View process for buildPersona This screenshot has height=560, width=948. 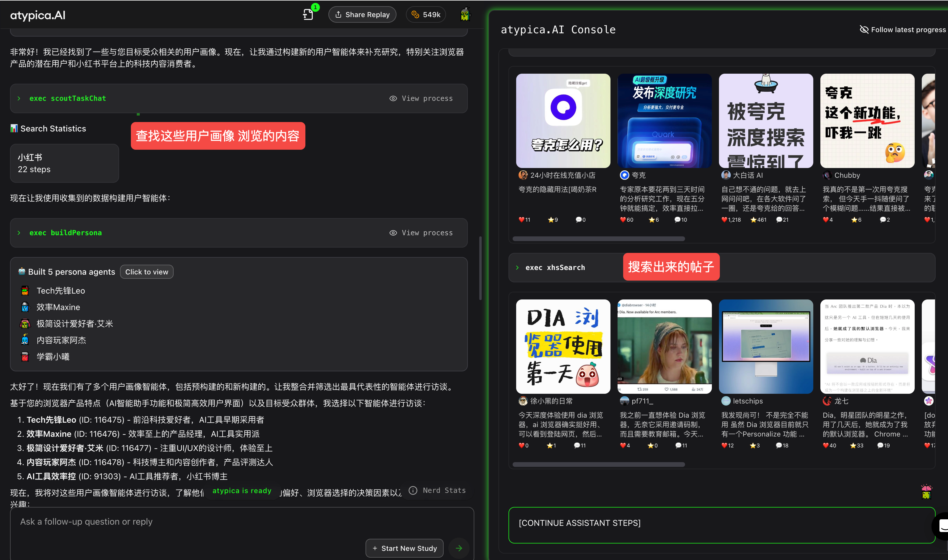(421, 233)
